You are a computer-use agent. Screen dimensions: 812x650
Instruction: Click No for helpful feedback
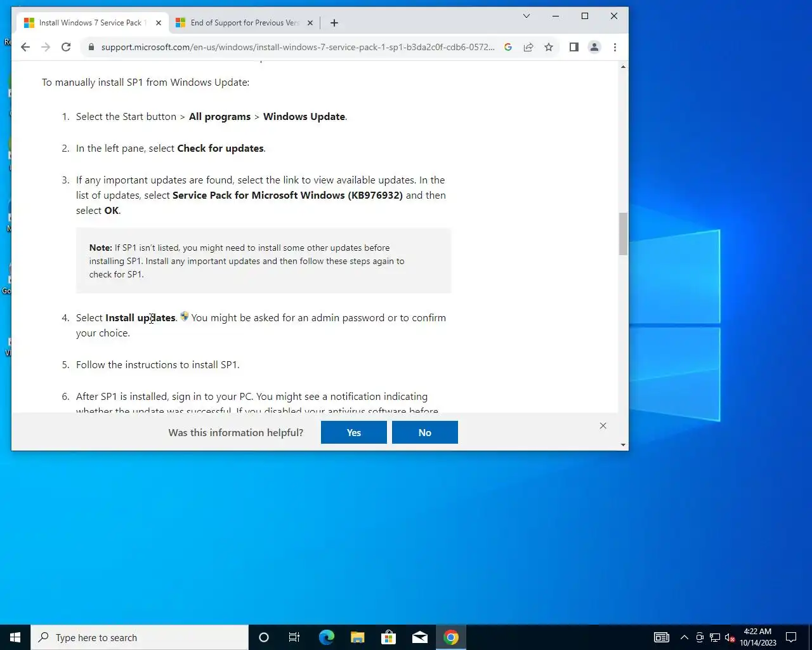tap(425, 432)
